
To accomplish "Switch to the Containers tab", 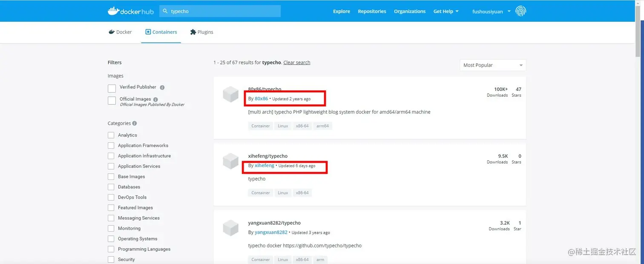I will (x=161, y=32).
